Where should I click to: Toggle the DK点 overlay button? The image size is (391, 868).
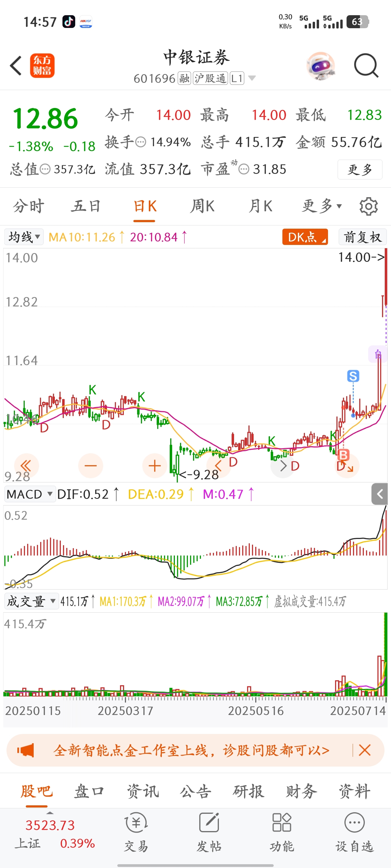point(305,237)
